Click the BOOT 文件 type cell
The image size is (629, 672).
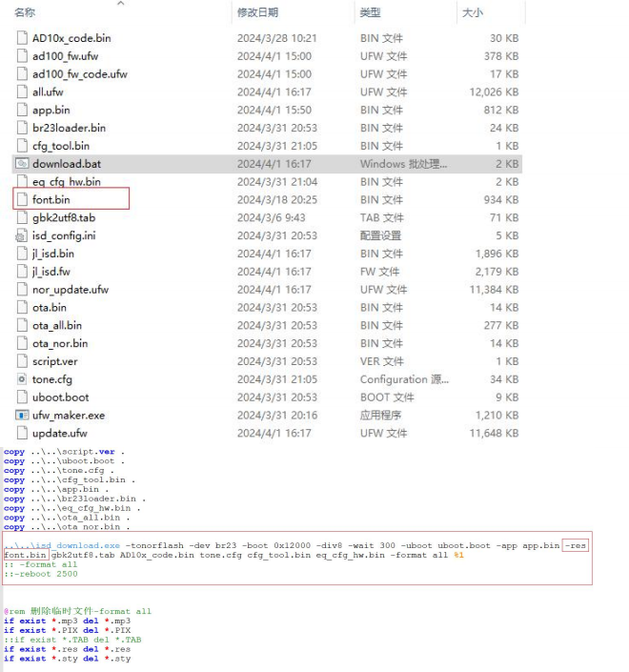point(387,397)
